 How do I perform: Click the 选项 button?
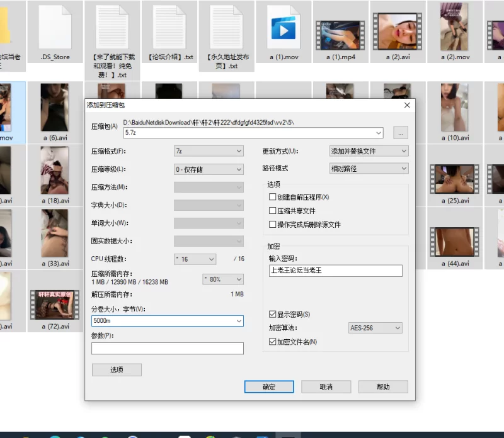[117, 370]
